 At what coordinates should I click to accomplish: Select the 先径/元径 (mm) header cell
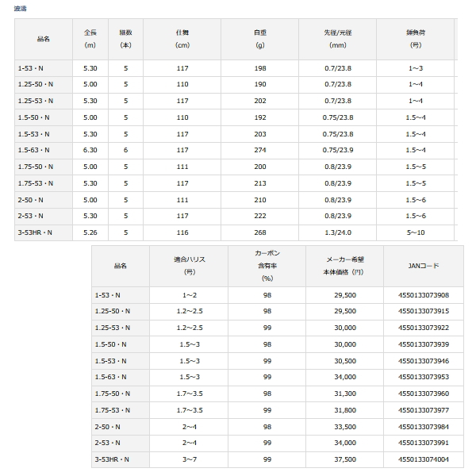point(338,39)
